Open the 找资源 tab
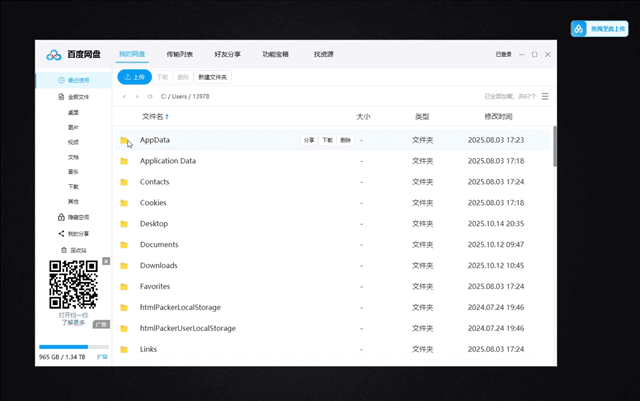The image size is (640, 401). (324, 54)
